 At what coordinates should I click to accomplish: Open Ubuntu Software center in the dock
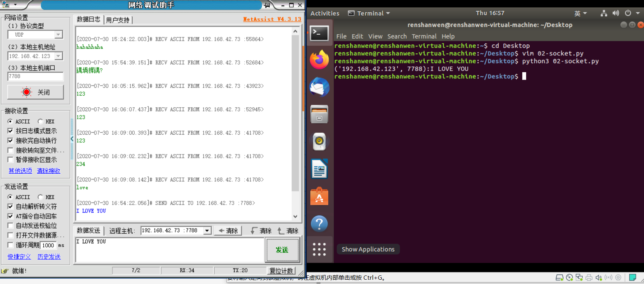(319, 196)
